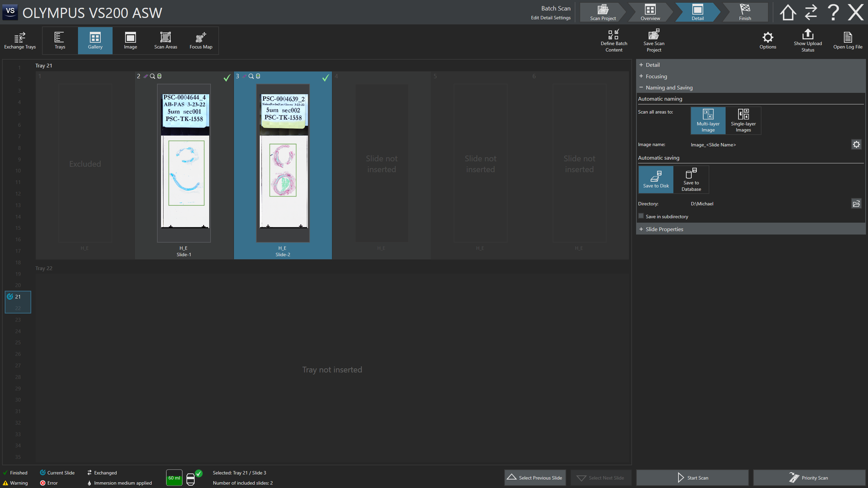Open Scan Areas view

pyautogui.click(x=165, y=41)
